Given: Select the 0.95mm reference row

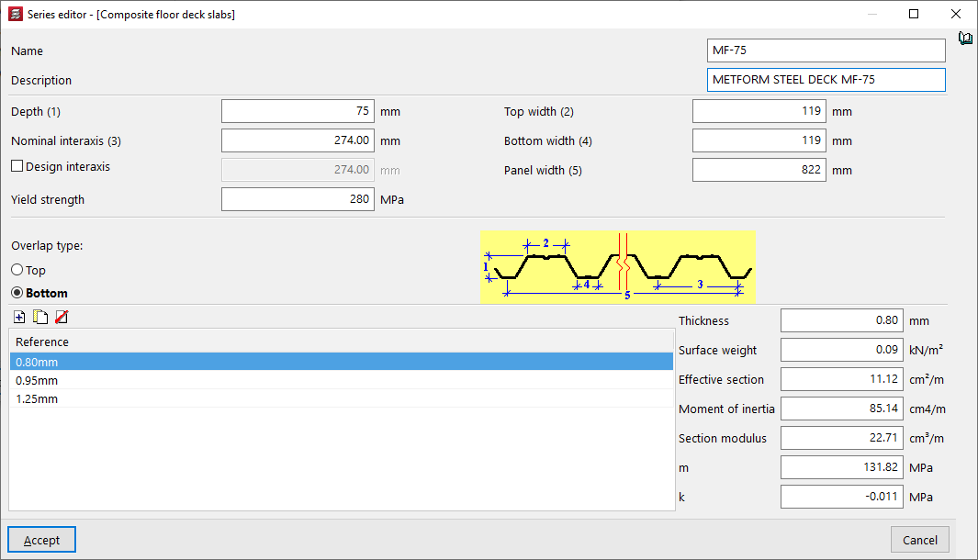Looking at the screenshot, I should 341,380.
